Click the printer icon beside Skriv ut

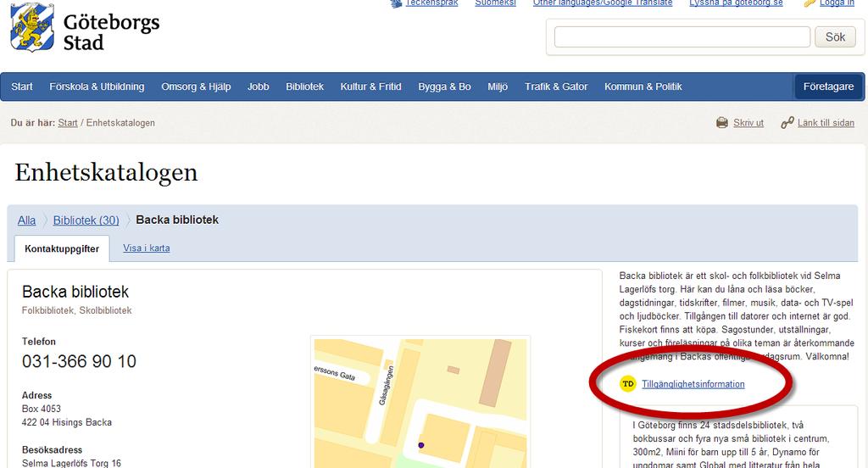(x=722, y=122)
